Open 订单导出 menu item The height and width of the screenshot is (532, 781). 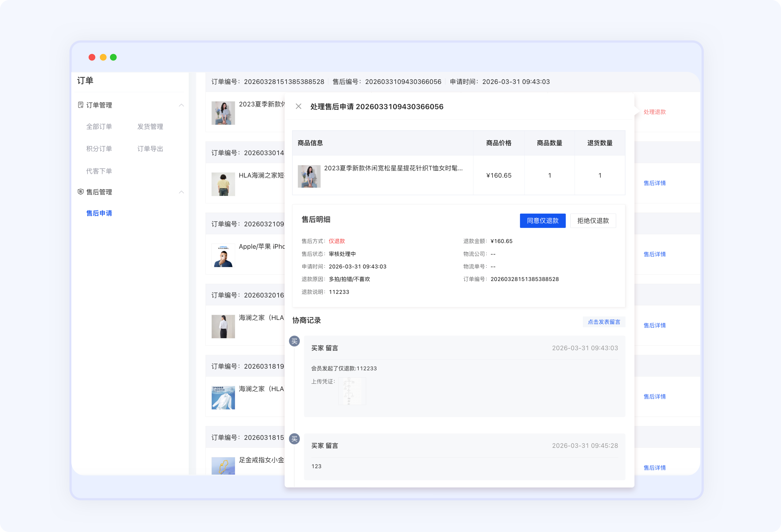pyautogui.click(x=150, y=149)
